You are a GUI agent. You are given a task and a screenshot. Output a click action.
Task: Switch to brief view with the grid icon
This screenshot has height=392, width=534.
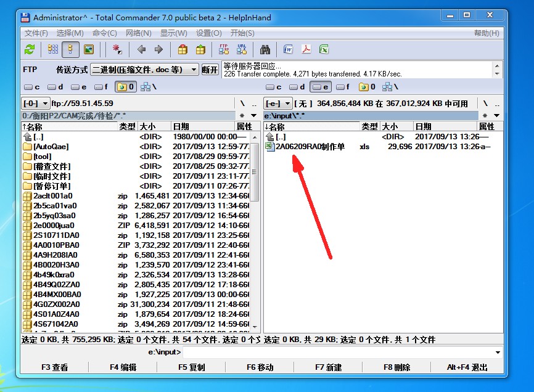click(53, 50)
